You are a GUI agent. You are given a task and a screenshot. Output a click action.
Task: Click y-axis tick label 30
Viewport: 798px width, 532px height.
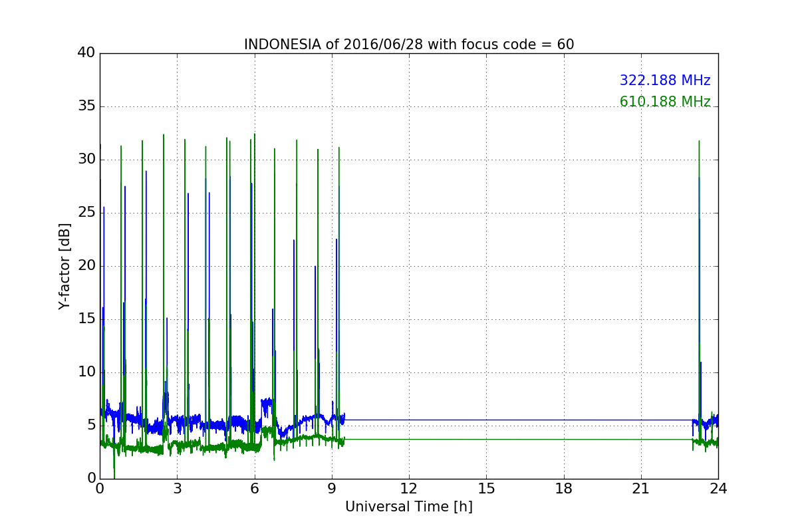coord(86,160)
